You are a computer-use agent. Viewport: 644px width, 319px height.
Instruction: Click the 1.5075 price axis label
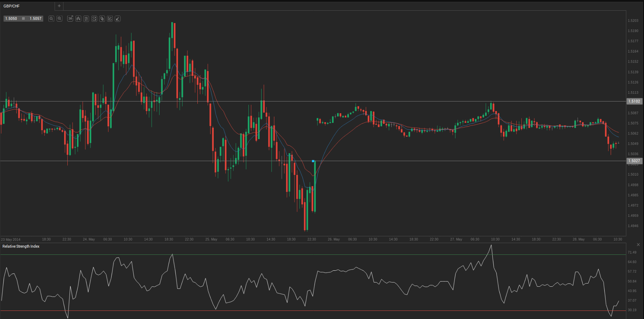pyautogui.click(x=633, y=123)
